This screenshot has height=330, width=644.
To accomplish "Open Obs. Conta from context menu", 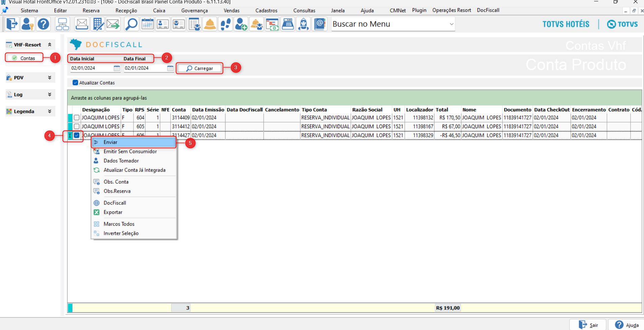I will pos(134,182).
